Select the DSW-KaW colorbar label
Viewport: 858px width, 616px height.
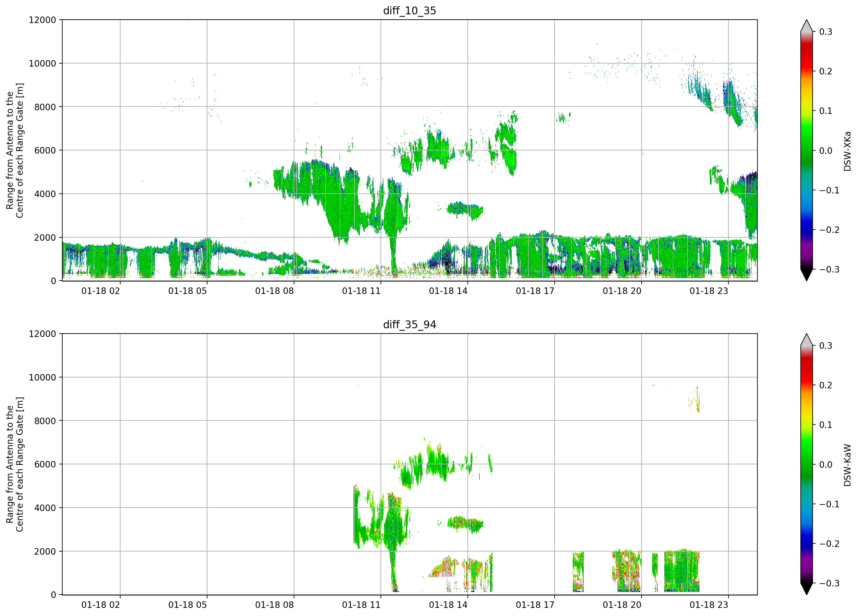847,465
